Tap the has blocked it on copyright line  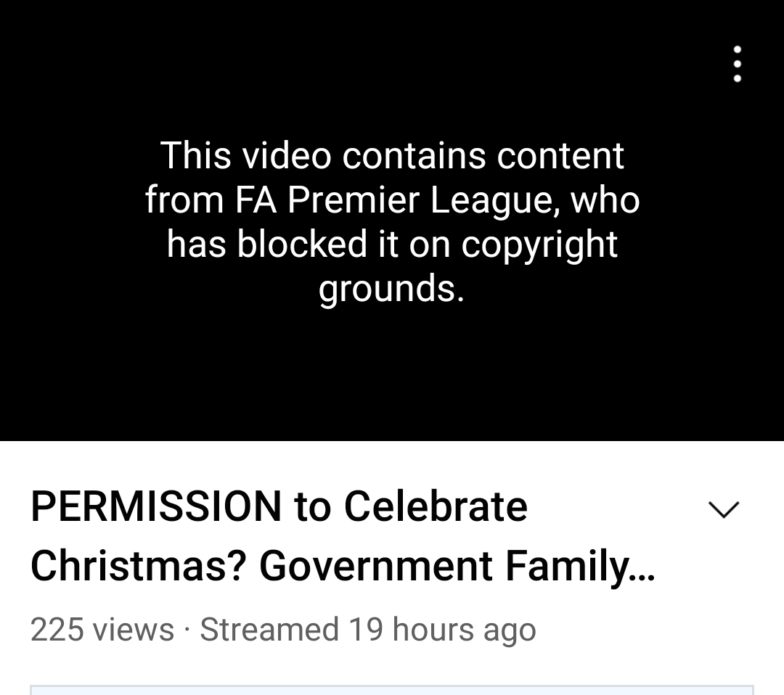click(x=392, y=244)
